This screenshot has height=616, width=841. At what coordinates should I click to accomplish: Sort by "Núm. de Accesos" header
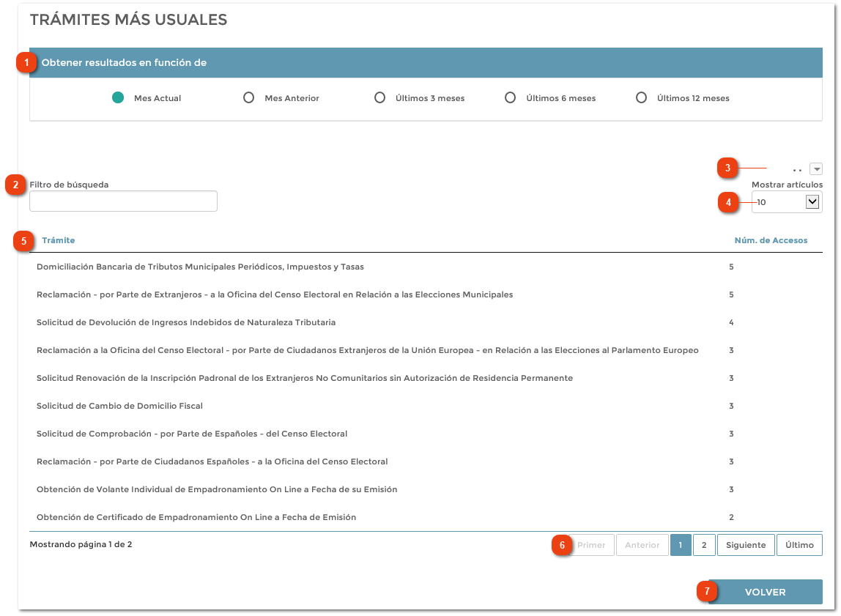click(771, 240)
